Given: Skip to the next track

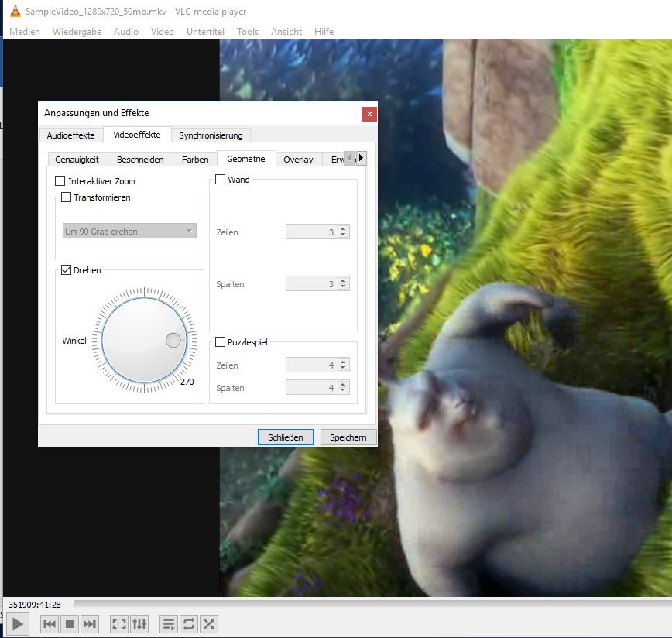Looking at the screenshot, I should [89, 624].
